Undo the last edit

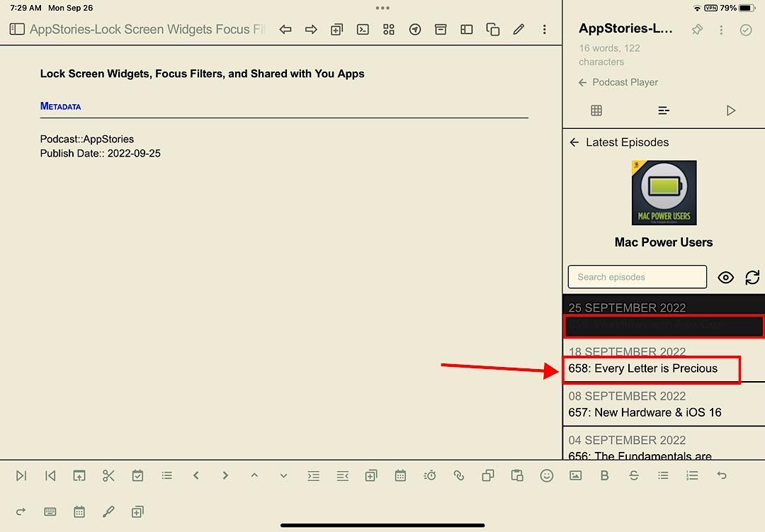[x=722, y=475]
